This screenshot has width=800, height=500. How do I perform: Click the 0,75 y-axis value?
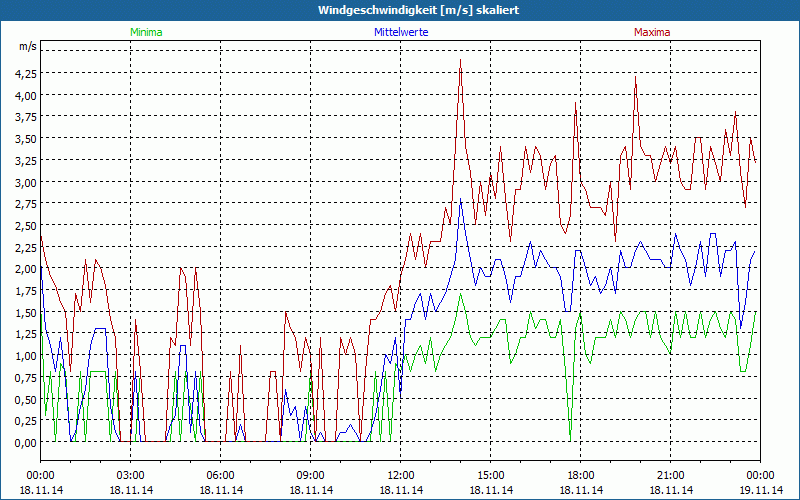[26, 378]
